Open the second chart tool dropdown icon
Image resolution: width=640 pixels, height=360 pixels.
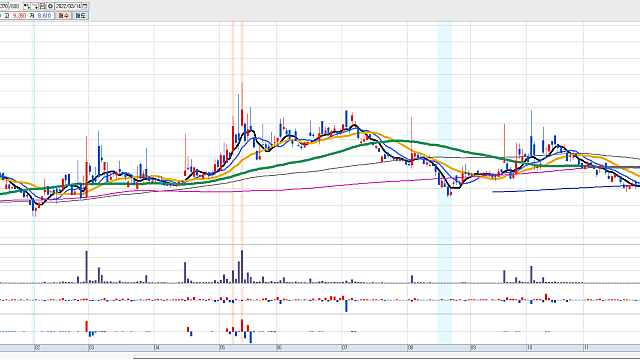pyautogui.click(x=35, y=6)
